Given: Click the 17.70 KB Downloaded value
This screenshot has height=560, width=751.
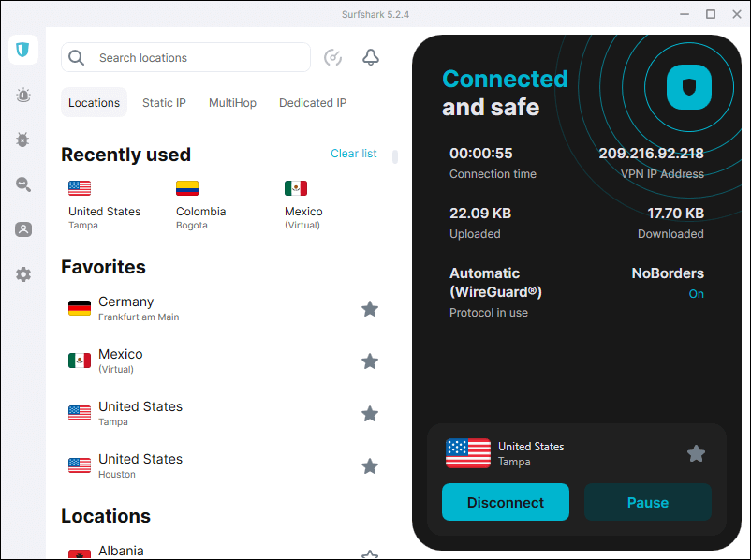Looking at the screenshot, I should pyautogui.click(x=675, y=214).
